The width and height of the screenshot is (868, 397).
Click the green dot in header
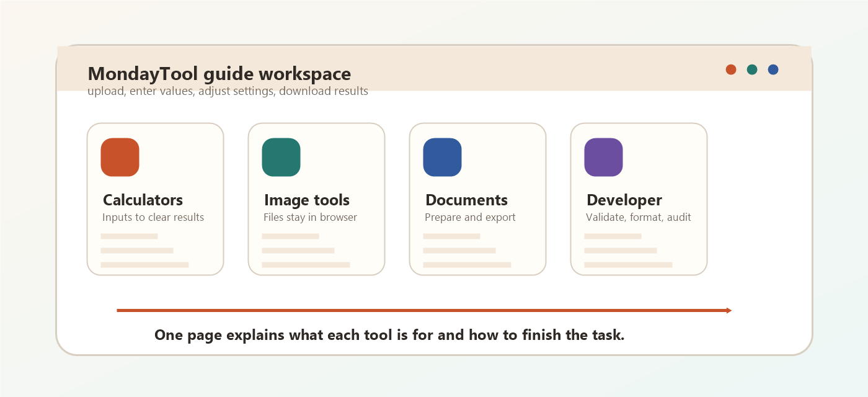click(752, 69)
